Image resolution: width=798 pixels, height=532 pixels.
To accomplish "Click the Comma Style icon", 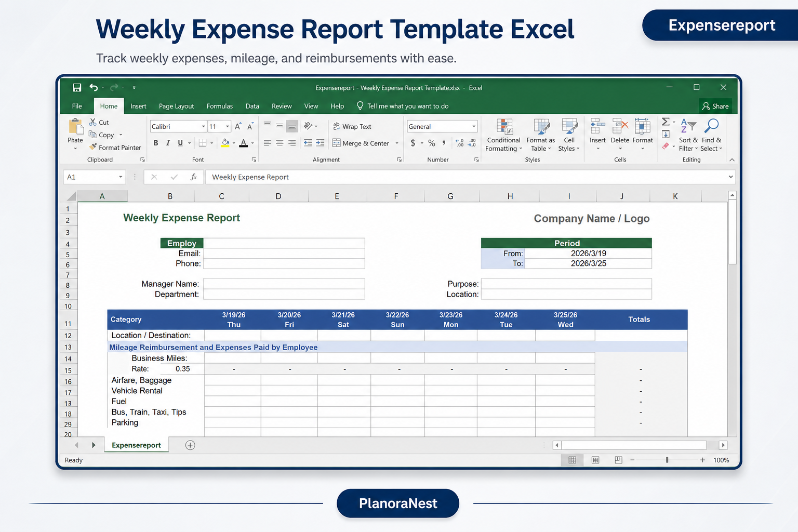I will (x=444, y=143).
